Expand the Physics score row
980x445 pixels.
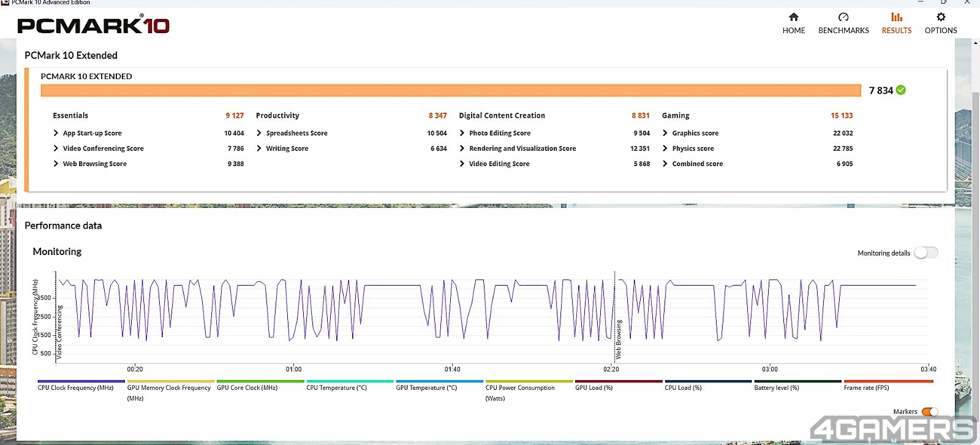pyautogui.click(x=665, y=148)
